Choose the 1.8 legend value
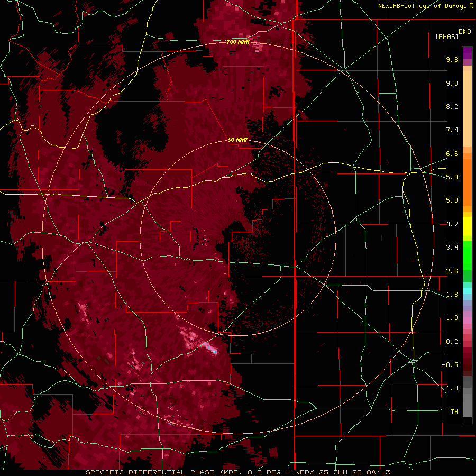The width and height of the screenshot is (476, 476). point(452,295)
